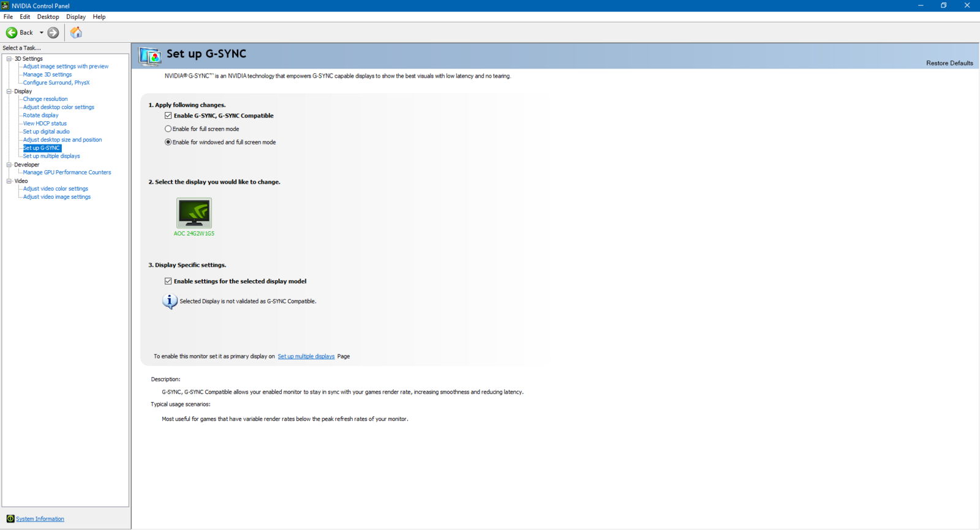Screen dimensions: 980x530
Task: Open Configure Surround, PhysX
Action: click(x=56, y=83)
